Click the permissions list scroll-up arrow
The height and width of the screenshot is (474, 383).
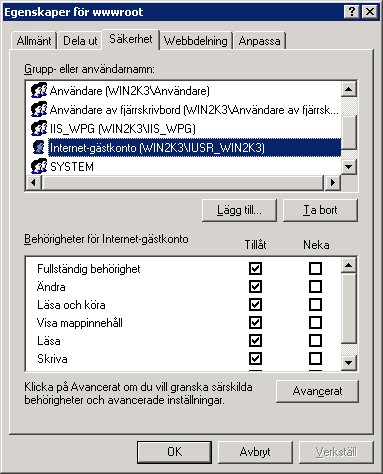349,265
